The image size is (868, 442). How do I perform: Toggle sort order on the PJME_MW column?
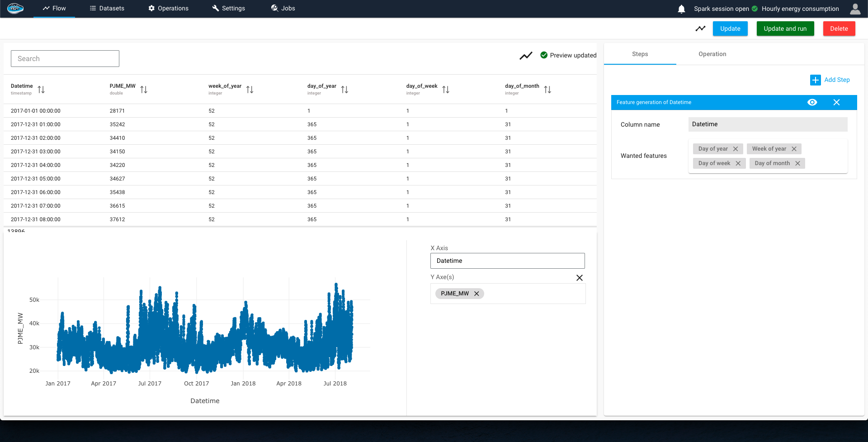144,89
